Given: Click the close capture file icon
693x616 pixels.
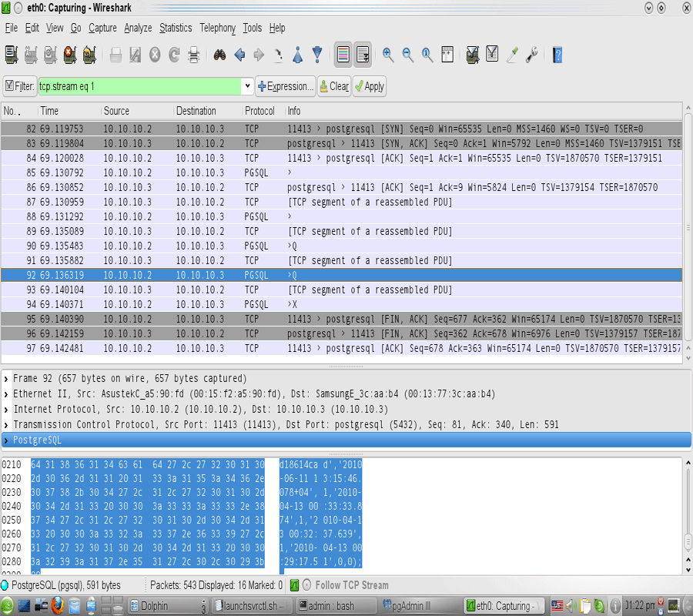Looking at the screenshot, I should (155, 55).
